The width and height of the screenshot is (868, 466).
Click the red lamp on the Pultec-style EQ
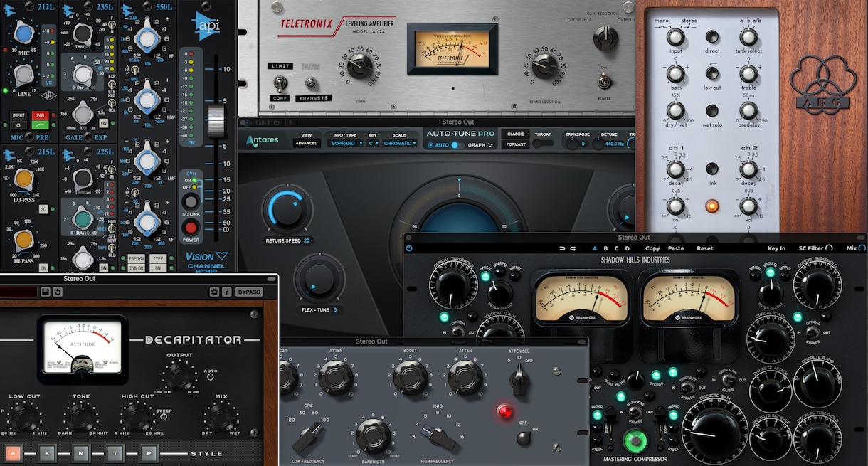click(506, 411)
